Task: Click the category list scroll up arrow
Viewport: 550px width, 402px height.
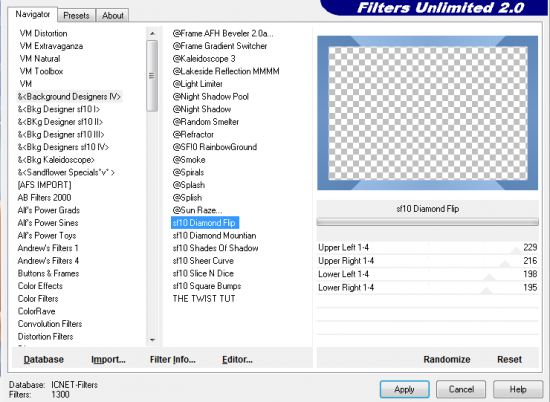Action: [152, 34]
